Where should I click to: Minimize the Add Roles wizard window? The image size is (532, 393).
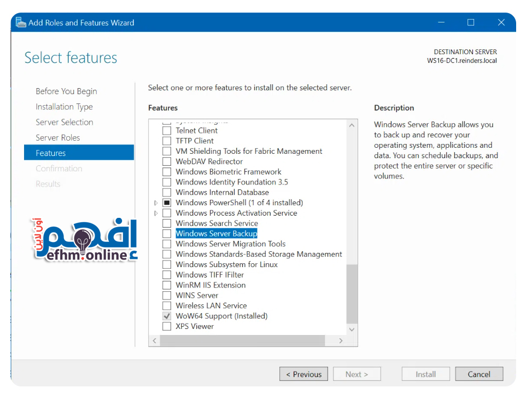coord(441,22)
